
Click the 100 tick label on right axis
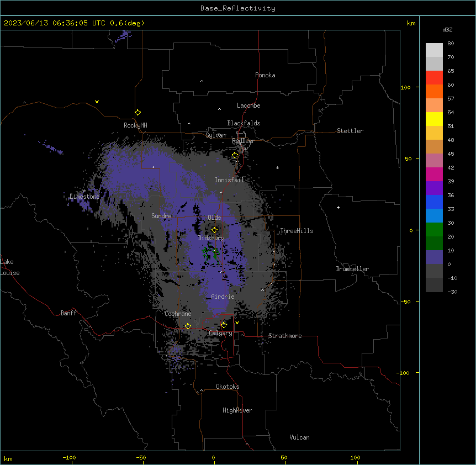(x=405, y=87)
